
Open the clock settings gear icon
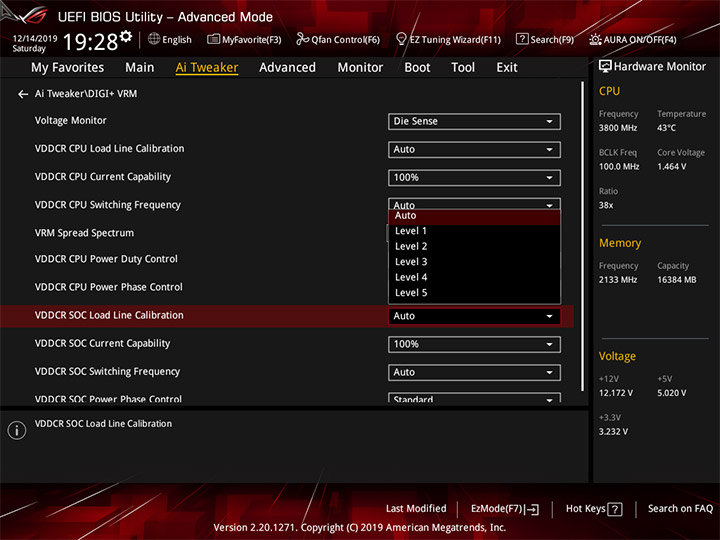126,36
